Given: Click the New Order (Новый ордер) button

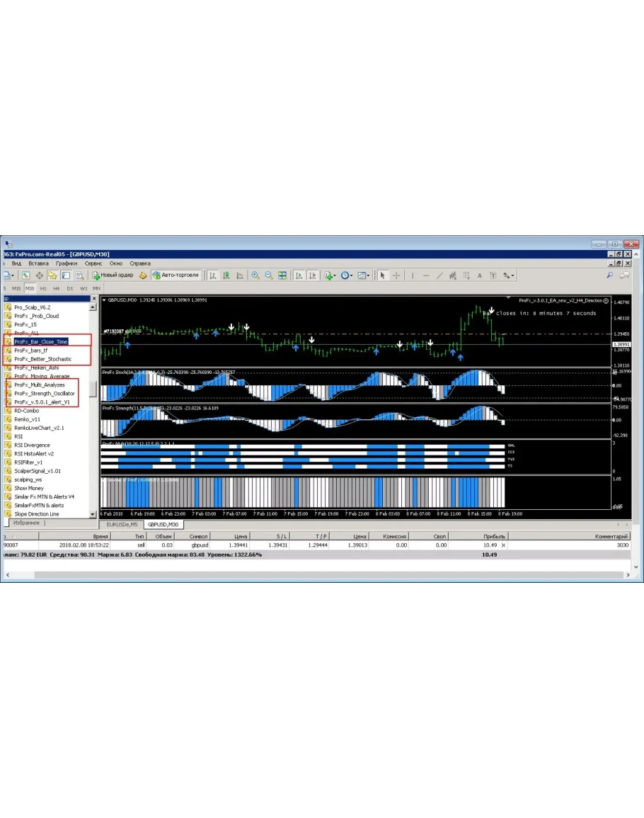Looking at the screenshot, I should click(x=113, y=275).
